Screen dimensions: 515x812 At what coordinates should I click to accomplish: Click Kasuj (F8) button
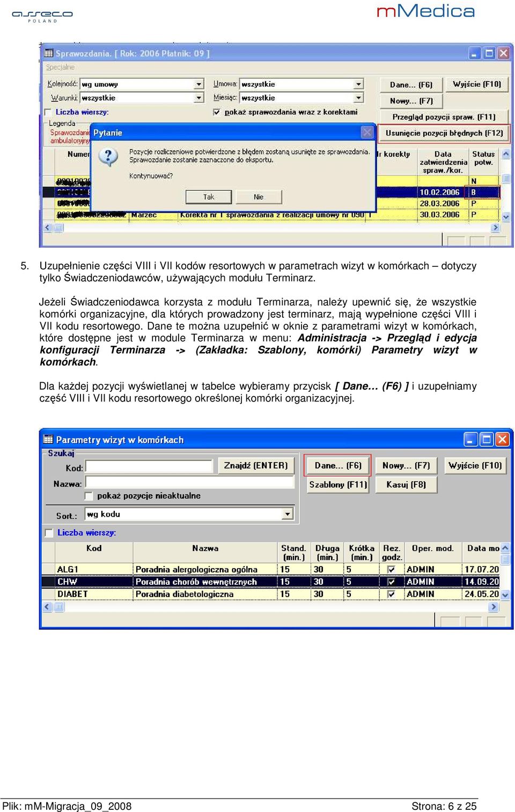point(406,485)
